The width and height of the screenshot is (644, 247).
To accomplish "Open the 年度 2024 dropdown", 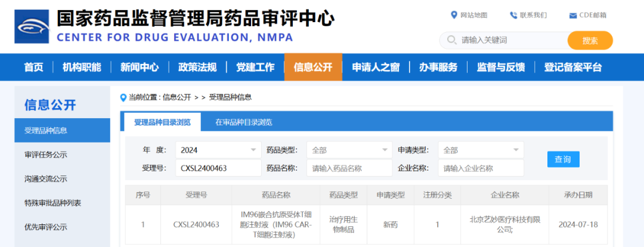I will (x=218, y=150).
